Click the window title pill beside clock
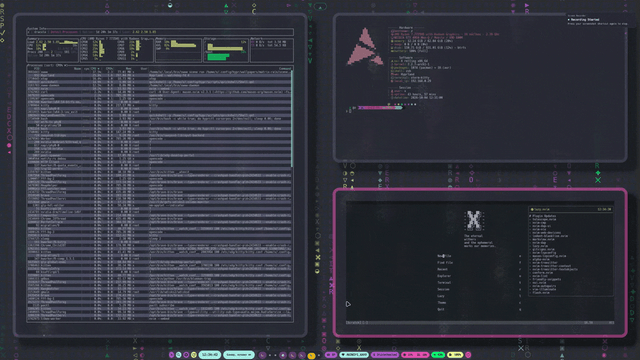Viewport: 640px width, 360px height. click(239, 355)
